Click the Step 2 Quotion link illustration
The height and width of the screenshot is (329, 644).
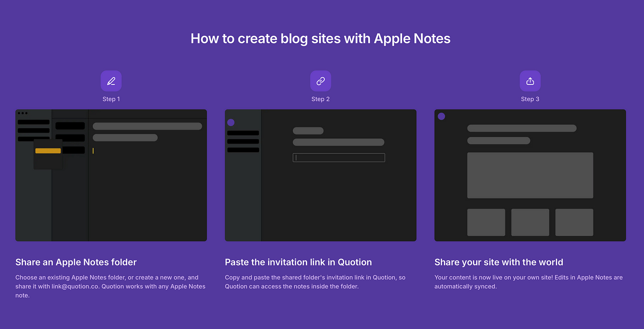(320, 175)
